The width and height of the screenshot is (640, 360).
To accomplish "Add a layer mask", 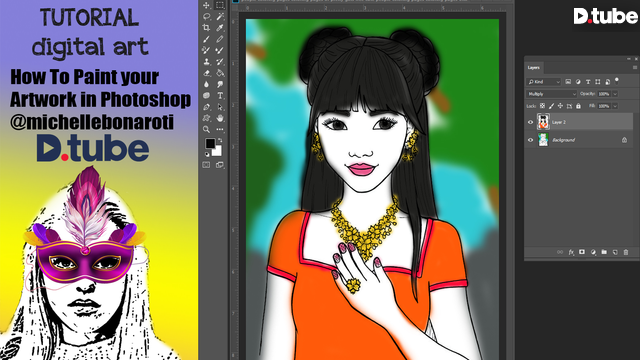I will (582, 252).
